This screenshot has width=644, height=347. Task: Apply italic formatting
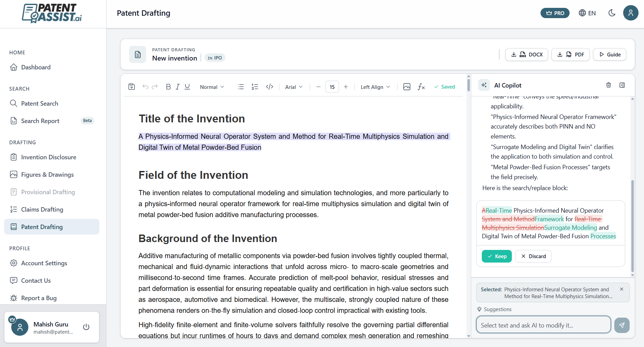tap(178, 86)
